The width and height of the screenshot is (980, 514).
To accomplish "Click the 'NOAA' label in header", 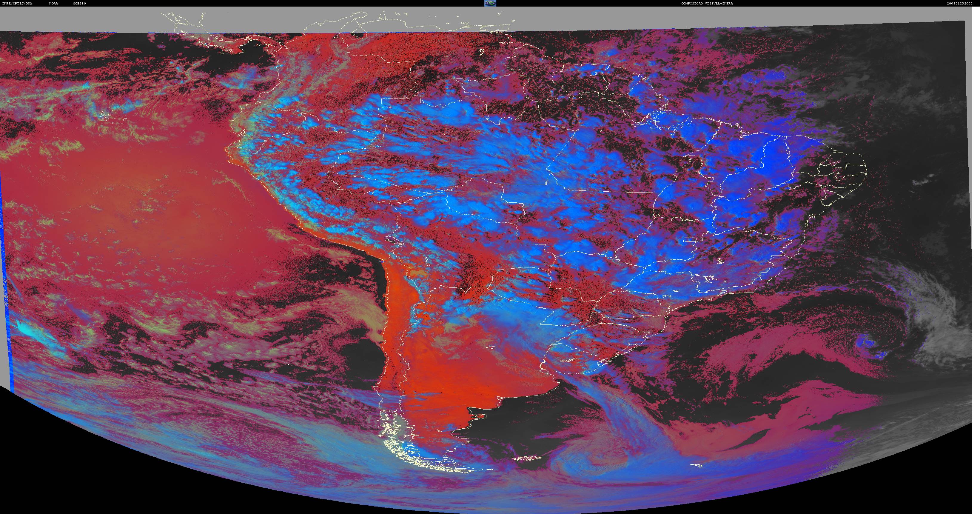I will [x=54, y=3].
